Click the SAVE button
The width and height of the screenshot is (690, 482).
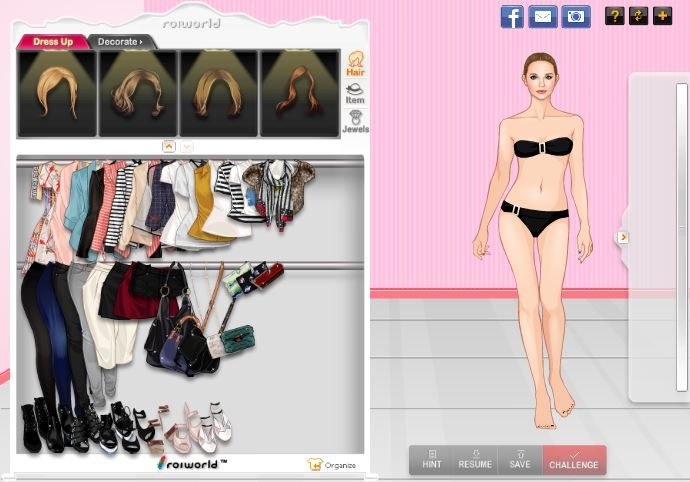(520, 460)
